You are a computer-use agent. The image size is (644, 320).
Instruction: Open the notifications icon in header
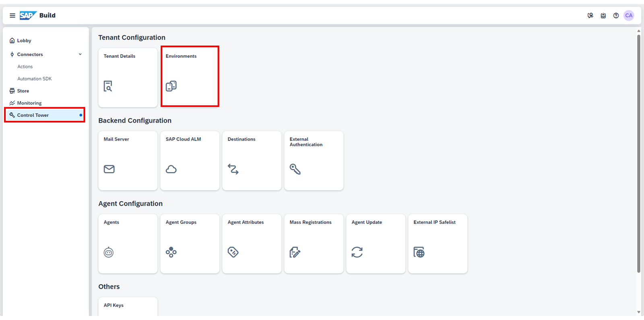pos(603,15)
